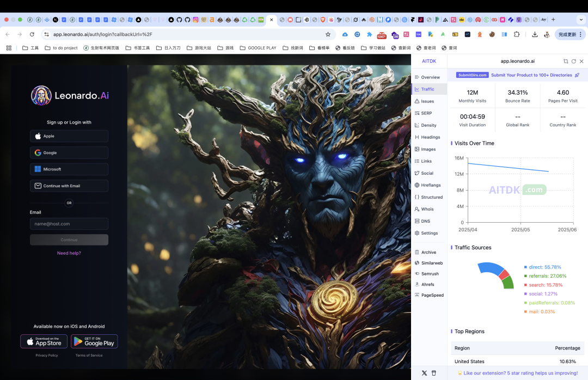Click the green referrals segment of donut chart
Image resolution: width=588 pixels, height=380 pixels.
click(508, 282)
